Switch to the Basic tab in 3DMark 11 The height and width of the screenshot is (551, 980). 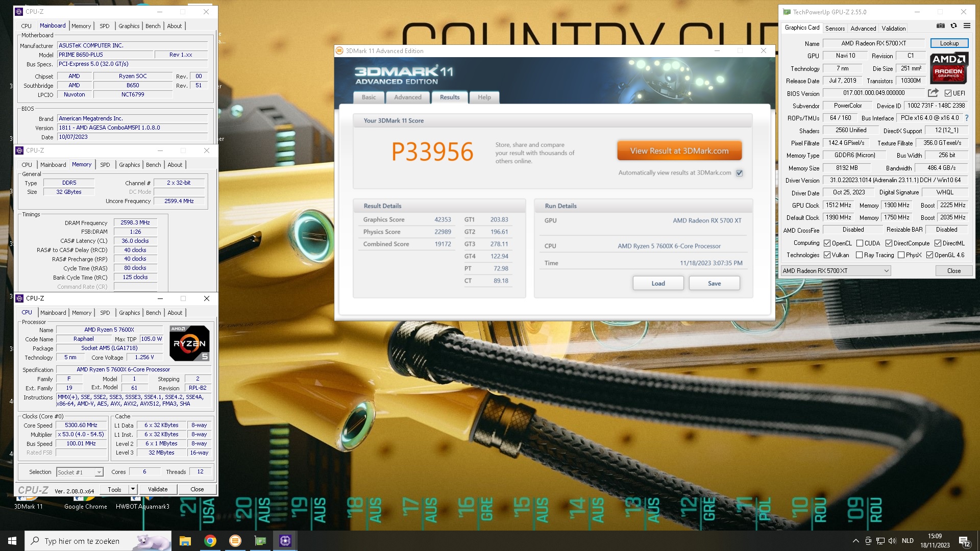[369, 97]
